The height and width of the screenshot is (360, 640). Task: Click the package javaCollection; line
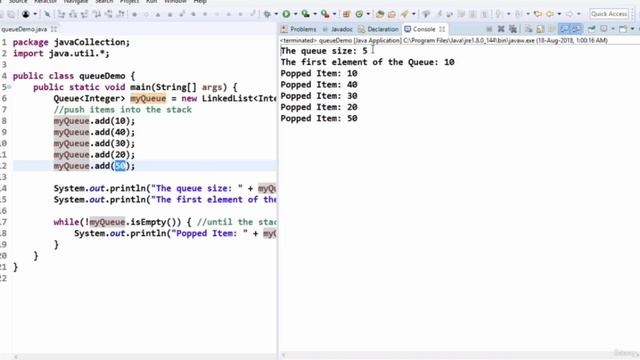[x=71, y=42]
